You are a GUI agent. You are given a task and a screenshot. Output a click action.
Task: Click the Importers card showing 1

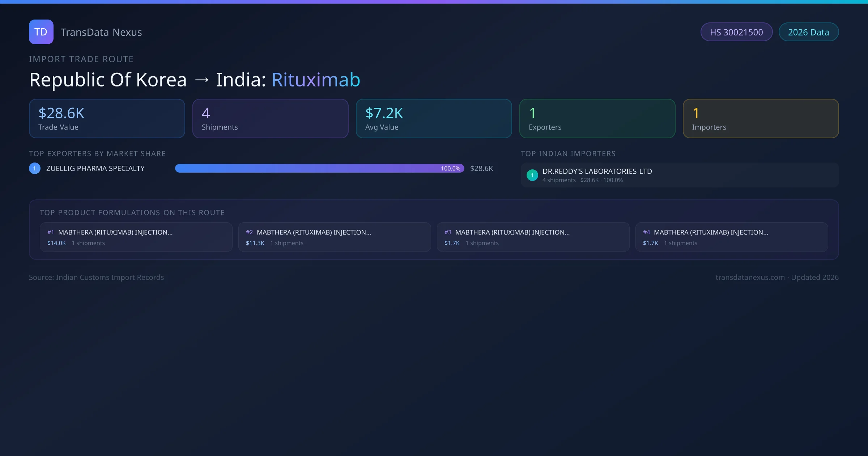761,118
